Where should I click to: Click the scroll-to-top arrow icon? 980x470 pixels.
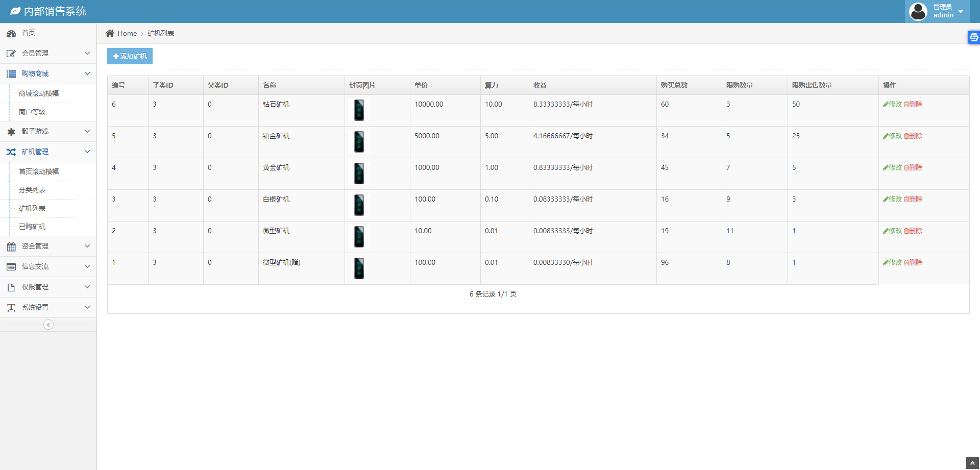pos(972,463)
